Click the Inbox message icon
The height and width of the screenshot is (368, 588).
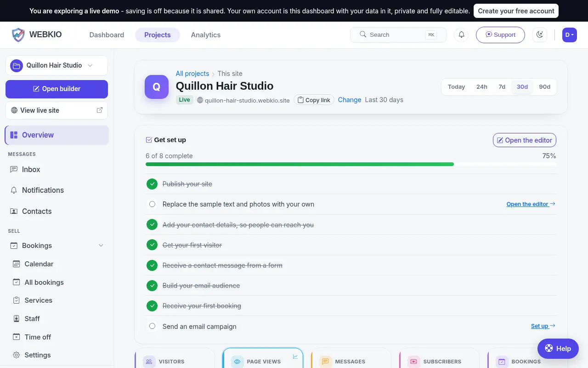pos(14,169)
